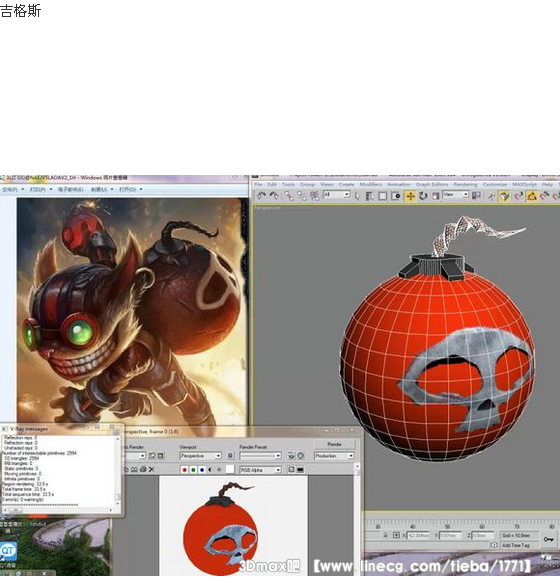
Task: Select the Unlink Selection tool
Action: 302,196
